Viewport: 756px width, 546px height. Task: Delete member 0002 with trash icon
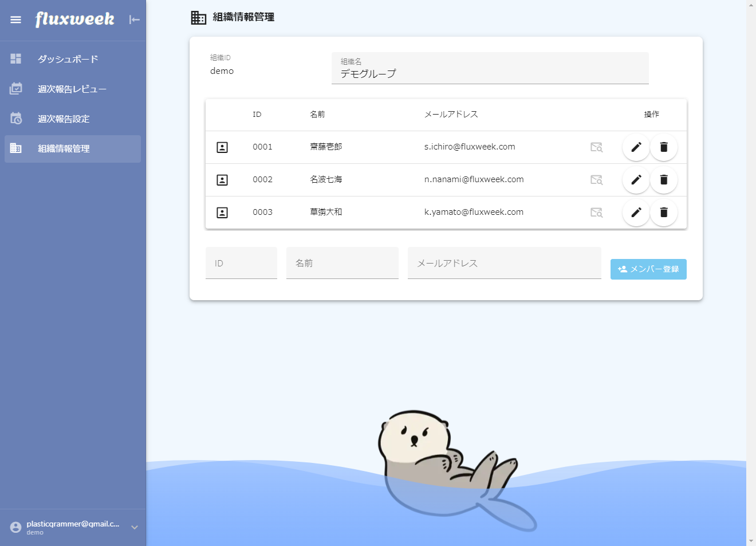(664, 180)
